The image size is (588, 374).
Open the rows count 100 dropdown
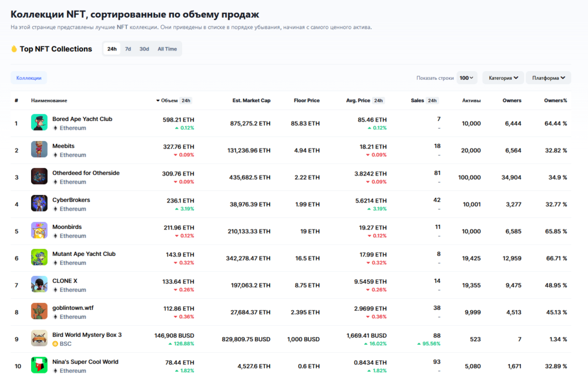click(x=466, y=78)
